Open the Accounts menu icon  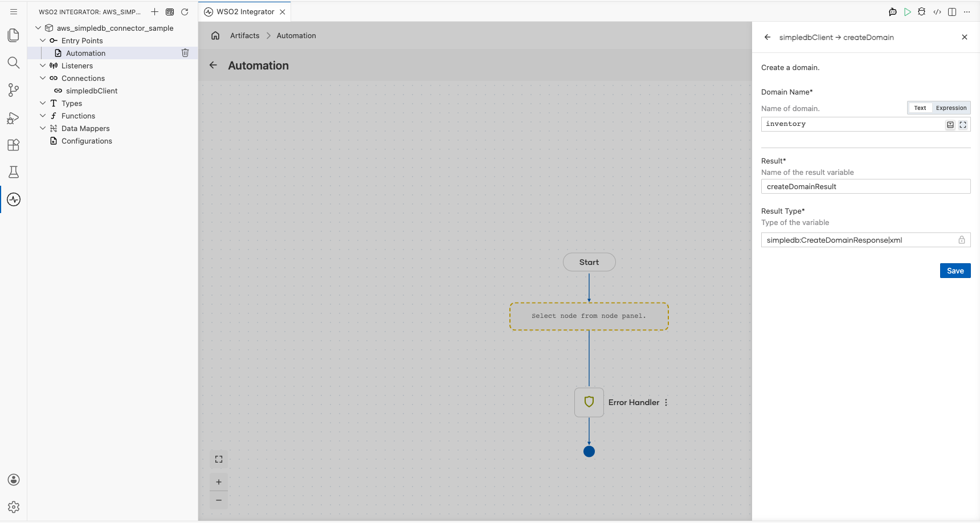pos(14,480)
